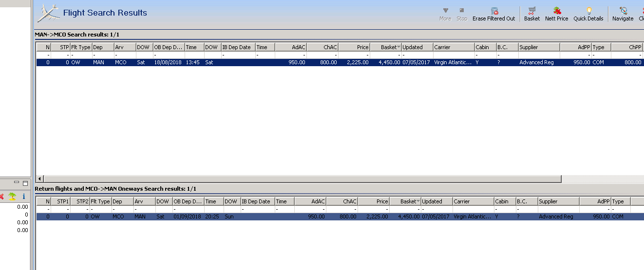Click outbound Flt Type column header
Image resolution: width=644 pixels, height=270 pixels.
click(x=81, y=47)
